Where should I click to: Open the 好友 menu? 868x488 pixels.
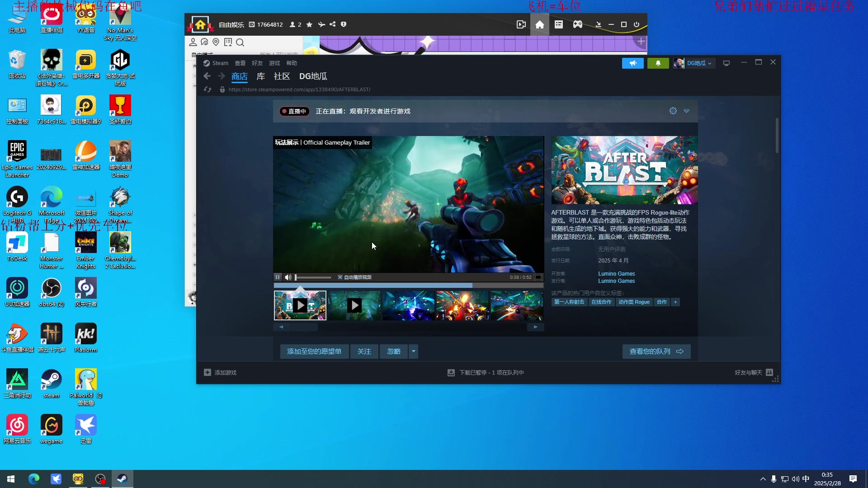pos(257,63)
